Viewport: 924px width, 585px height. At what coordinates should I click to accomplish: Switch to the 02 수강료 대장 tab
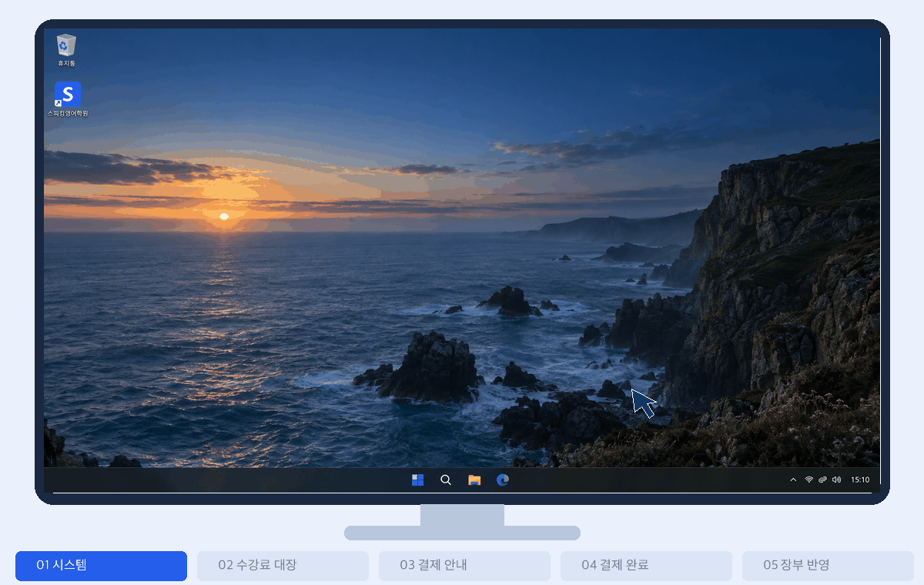[x=283, y=566]
